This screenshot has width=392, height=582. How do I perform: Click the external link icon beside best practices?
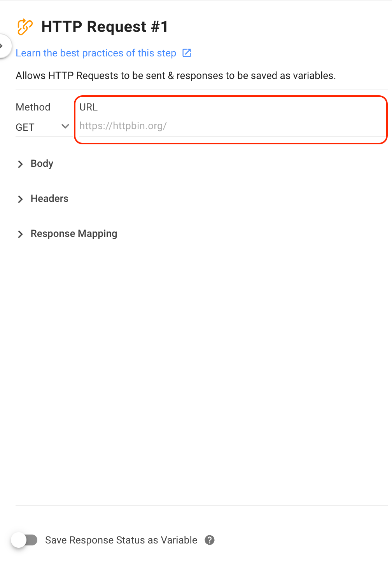187,53
